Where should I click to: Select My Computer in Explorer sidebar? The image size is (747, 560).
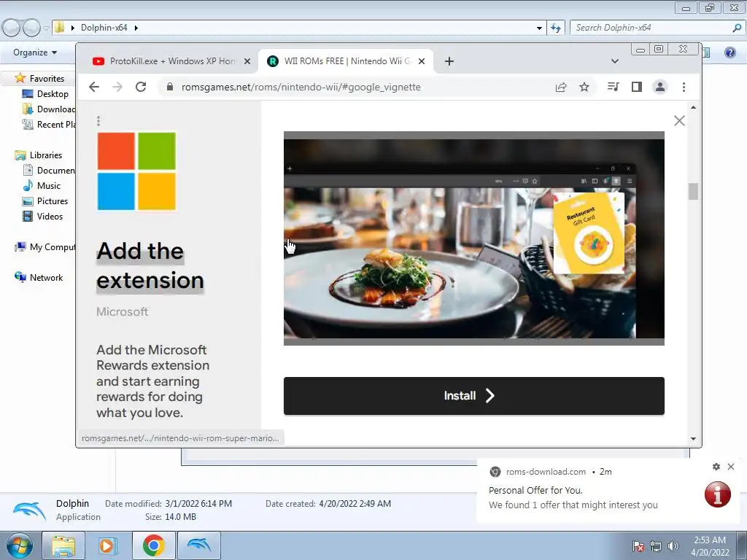(x=45, y=246)
